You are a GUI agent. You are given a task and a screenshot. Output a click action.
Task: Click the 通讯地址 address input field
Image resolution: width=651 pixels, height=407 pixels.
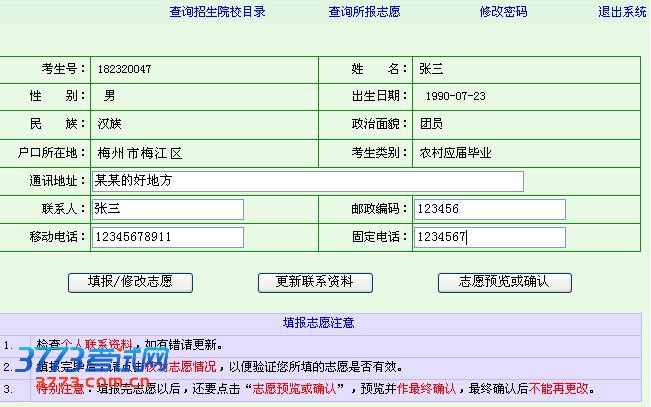(x=307, y=181)
